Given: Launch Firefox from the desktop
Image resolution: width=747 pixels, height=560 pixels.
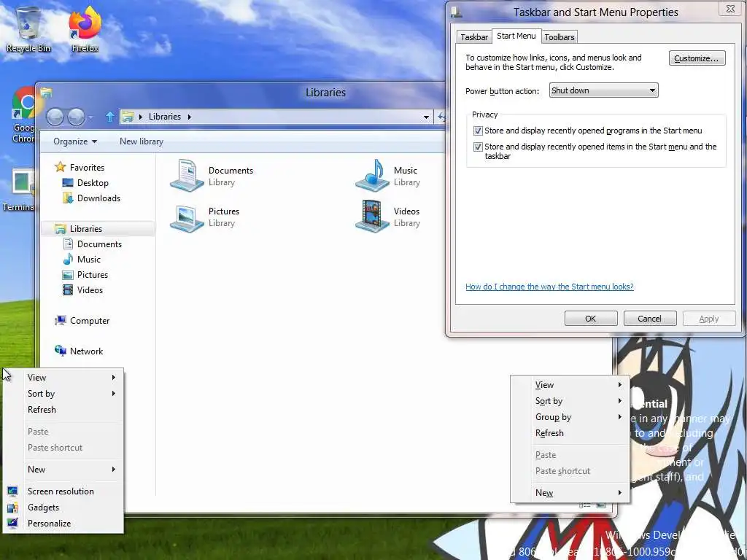Looking at the screenshot, I should 85,29.
